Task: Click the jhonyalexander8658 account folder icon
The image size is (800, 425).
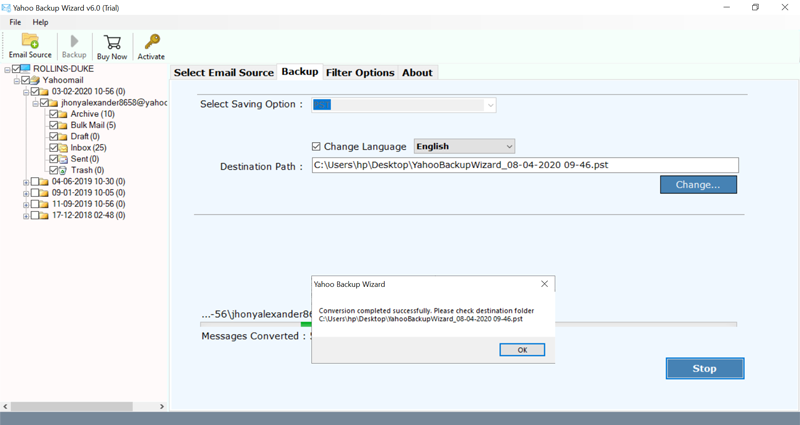Action: [54, 103]
